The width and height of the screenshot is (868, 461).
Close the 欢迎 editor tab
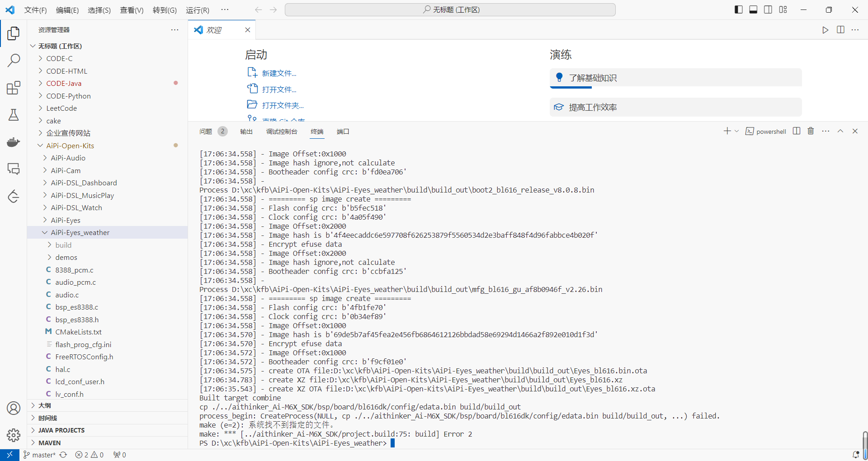[x=247, y=30]
